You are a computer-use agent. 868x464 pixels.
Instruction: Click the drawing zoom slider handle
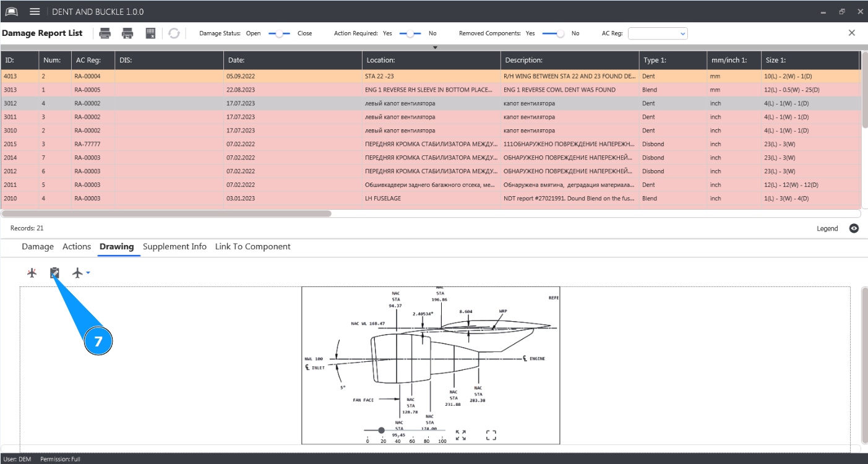tap(381, 430)
